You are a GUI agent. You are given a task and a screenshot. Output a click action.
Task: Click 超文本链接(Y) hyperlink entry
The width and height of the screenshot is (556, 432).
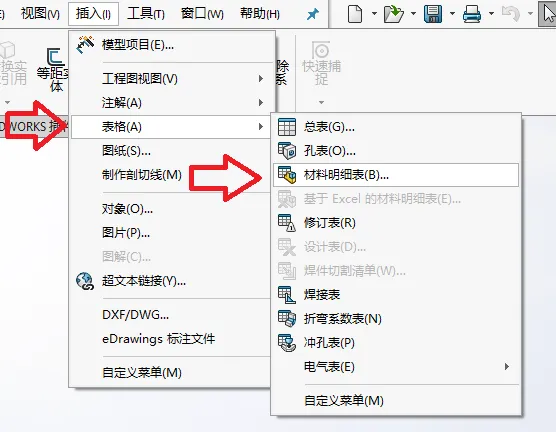click(x=173, y=281)
